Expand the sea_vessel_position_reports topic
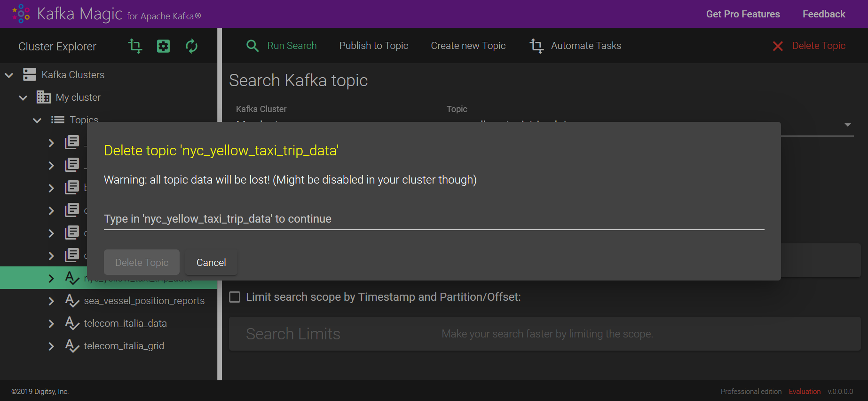Screen dimensions: 868x401 51,301
